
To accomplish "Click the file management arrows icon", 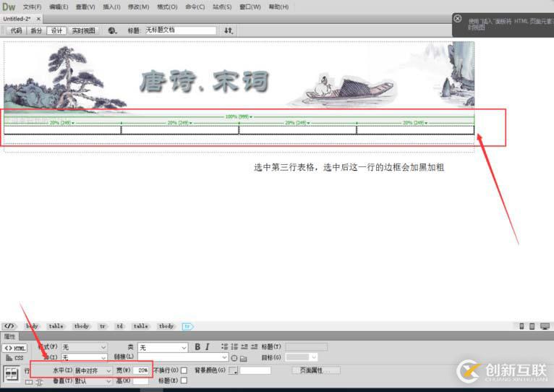I will click(x=229, y=31).
